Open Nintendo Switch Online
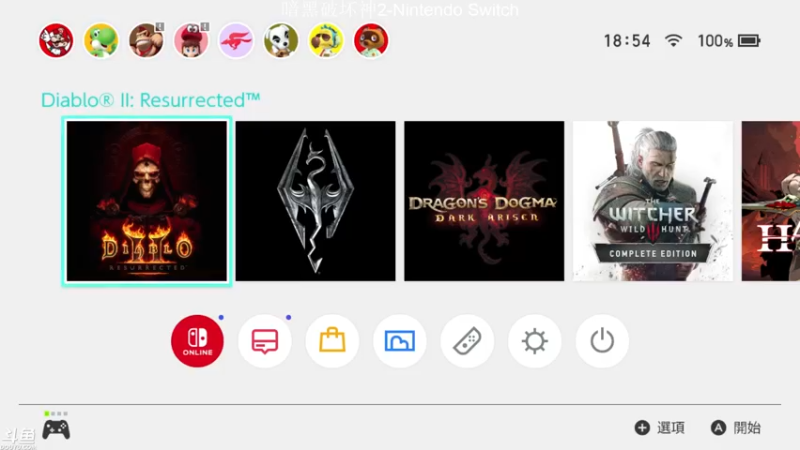 (197, 341)
